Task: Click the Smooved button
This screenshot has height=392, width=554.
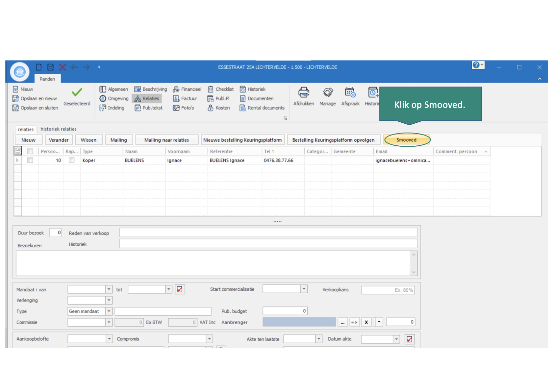Action: click(407, 140)
